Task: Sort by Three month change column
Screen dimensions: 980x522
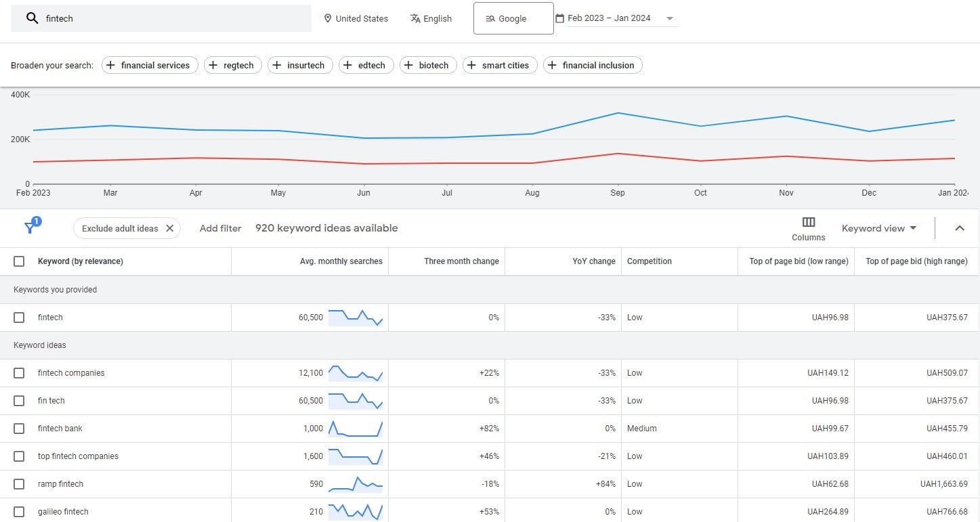Action: pyautogui.click(x=461, y=261)
